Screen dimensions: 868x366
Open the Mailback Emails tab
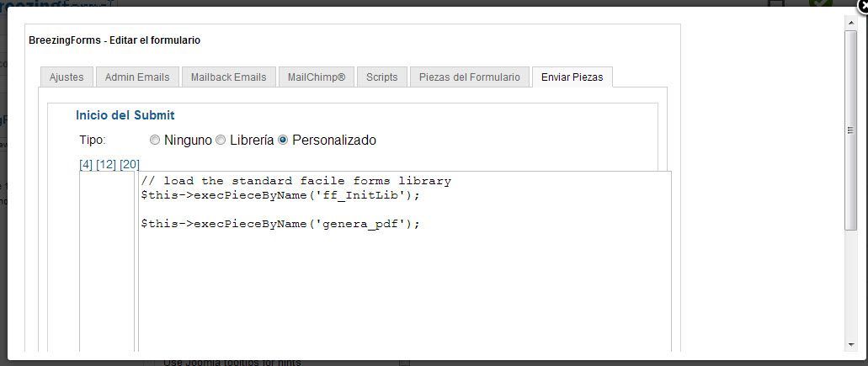[229, 77]
